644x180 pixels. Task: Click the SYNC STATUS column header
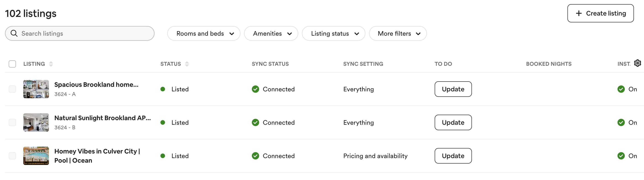click(x=270, y=64)
